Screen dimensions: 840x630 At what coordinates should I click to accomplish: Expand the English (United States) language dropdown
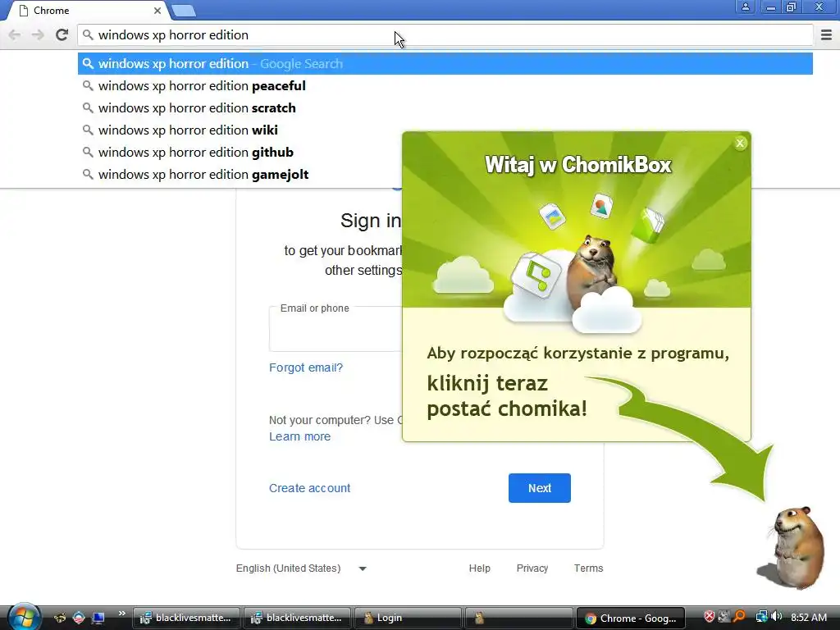[x=301, y=568]
